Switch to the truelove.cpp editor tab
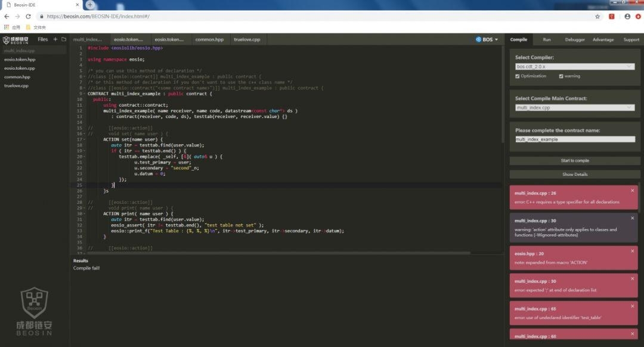The height and width of the screenshot is (347, 644). (247, 39)
